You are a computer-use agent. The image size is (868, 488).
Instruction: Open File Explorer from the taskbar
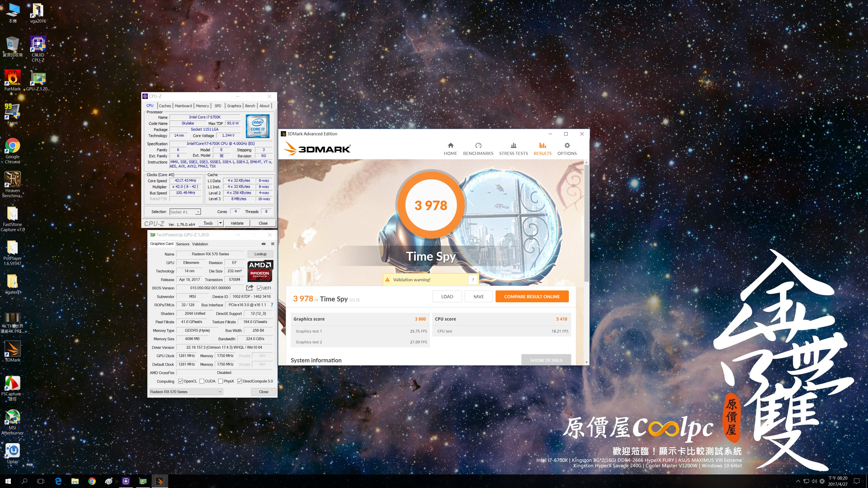[x=75, y=481]
